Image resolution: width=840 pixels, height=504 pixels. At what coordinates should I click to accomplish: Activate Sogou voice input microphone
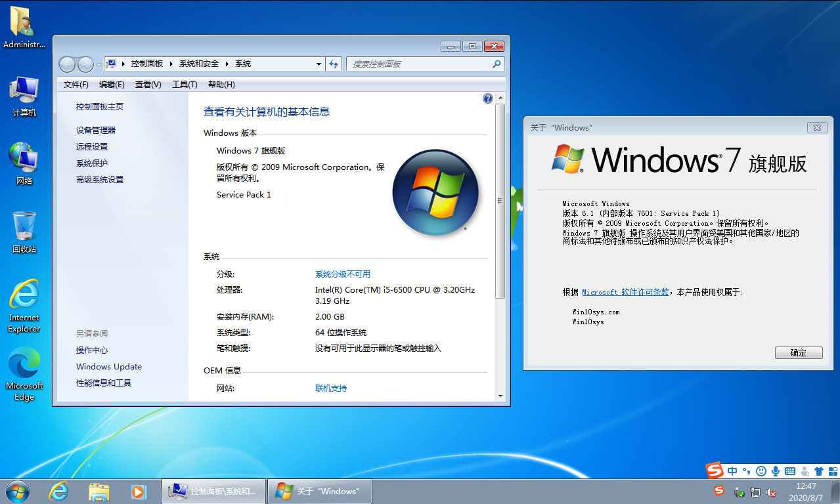click(x=776, y=471)
